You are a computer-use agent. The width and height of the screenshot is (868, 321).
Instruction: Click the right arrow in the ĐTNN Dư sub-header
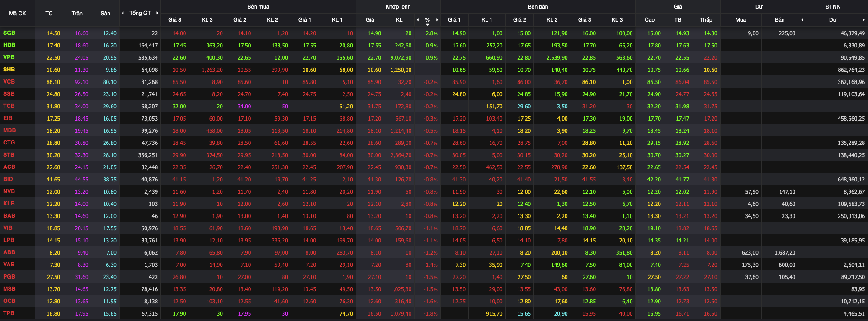pos(863,20)
